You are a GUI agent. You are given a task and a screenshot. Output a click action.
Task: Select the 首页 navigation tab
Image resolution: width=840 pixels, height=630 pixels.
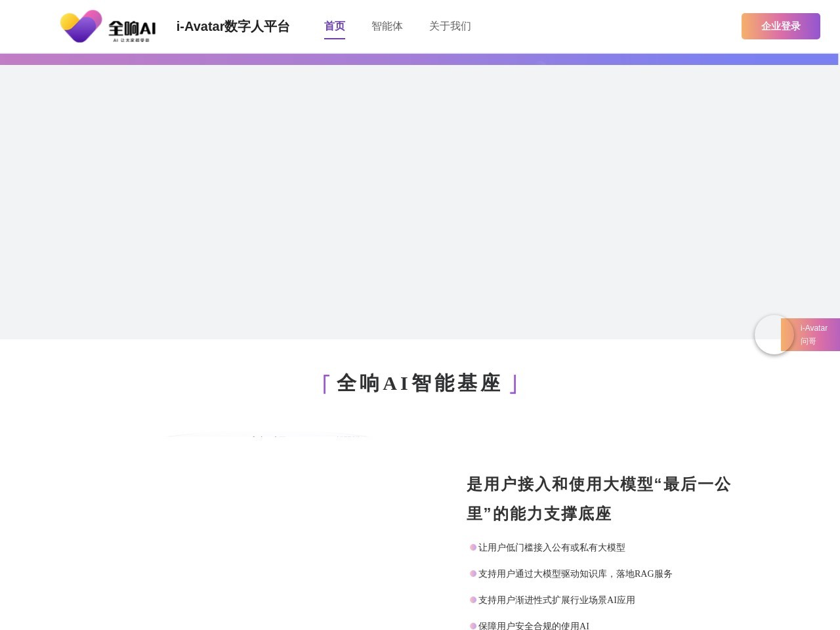(334, 26)
